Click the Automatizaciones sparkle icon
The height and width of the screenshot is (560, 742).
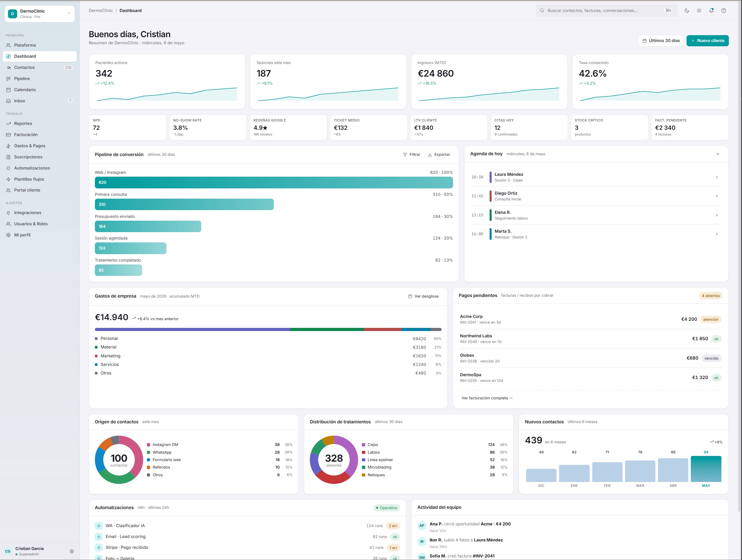pyautogui.click(x=8, y=168)
